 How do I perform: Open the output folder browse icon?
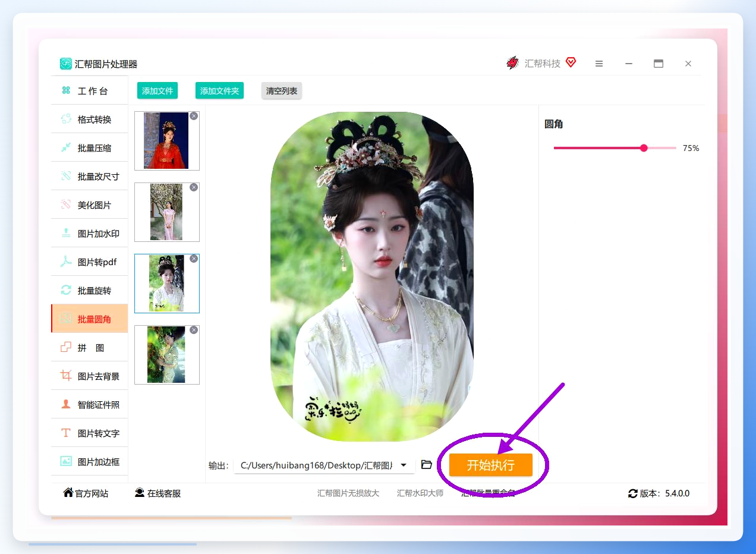[x=426, y=464]
